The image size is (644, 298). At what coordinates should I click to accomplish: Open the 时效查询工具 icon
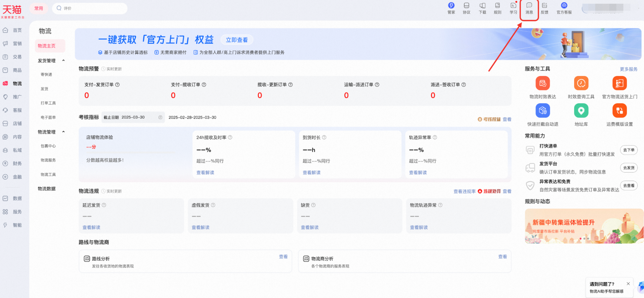[x=581, y=83]
